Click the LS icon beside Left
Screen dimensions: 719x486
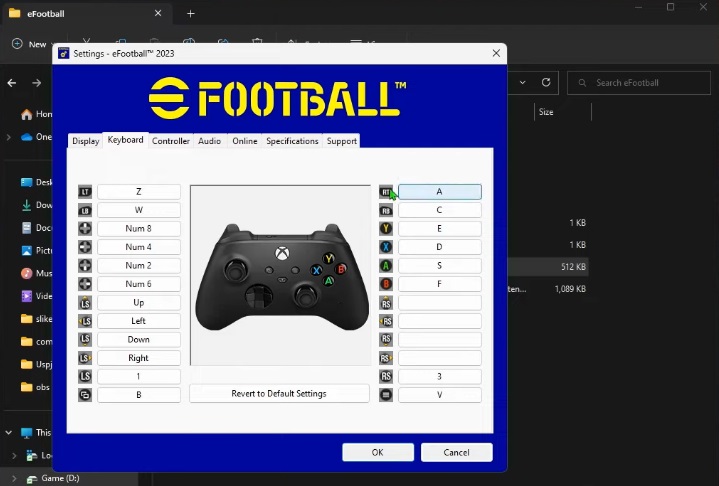coord(85,321)
